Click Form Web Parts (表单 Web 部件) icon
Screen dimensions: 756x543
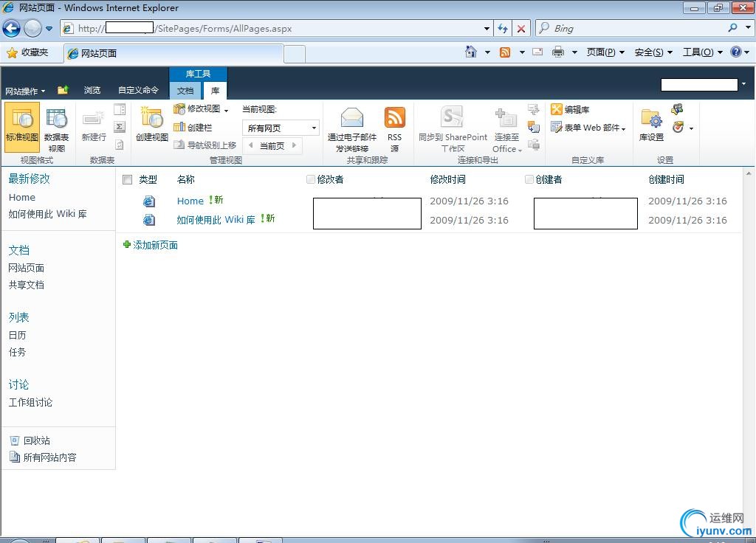coord(557,127)
